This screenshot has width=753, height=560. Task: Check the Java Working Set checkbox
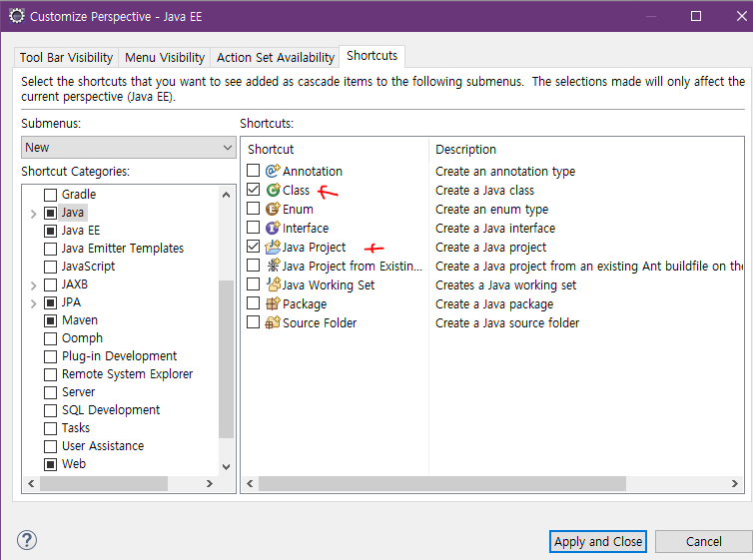(x=253, y=284)
